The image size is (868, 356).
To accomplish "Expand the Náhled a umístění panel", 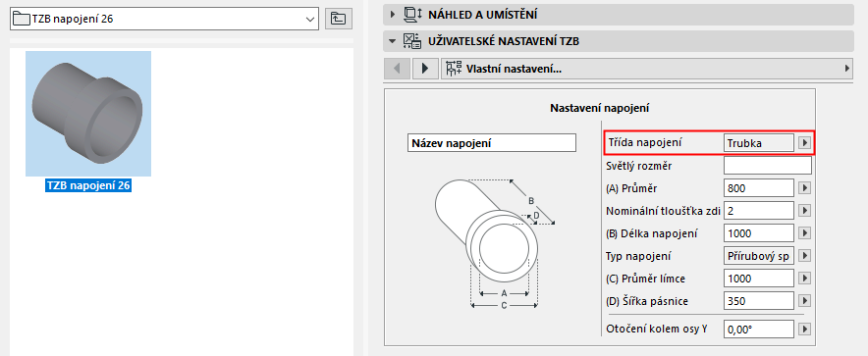I will tap(393, 15).
